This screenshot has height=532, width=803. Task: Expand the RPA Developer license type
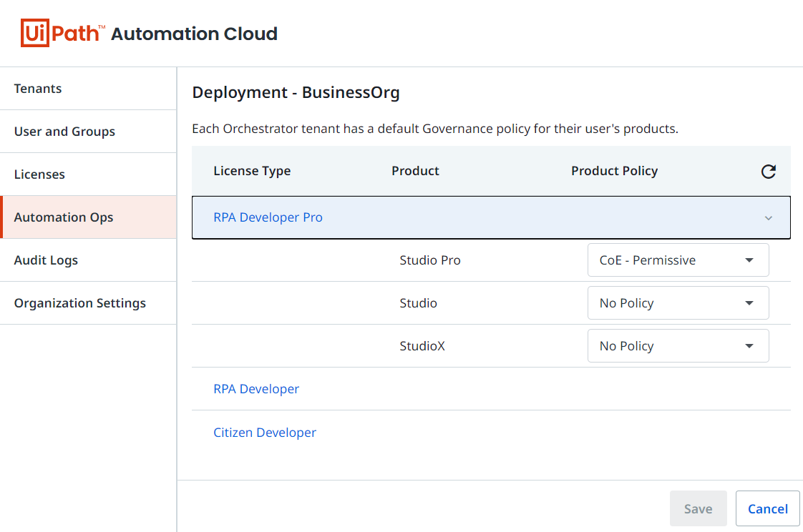tap(256, 389)
